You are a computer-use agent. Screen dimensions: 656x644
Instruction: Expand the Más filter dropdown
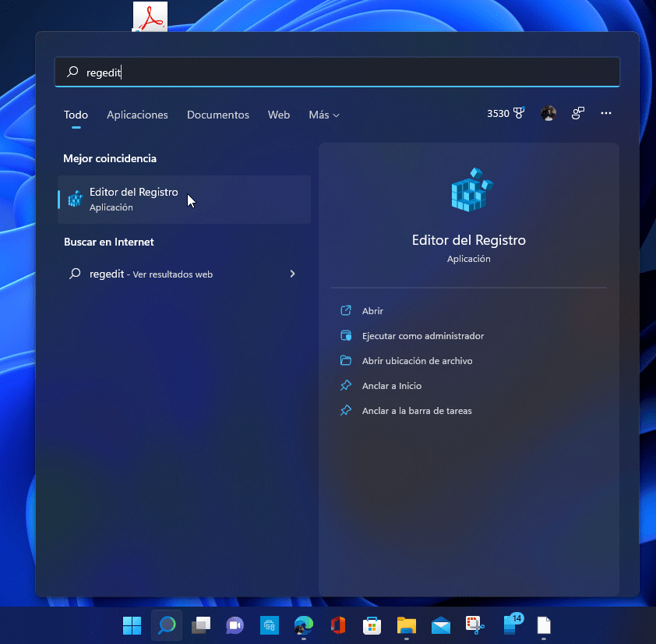pos(323,115)
